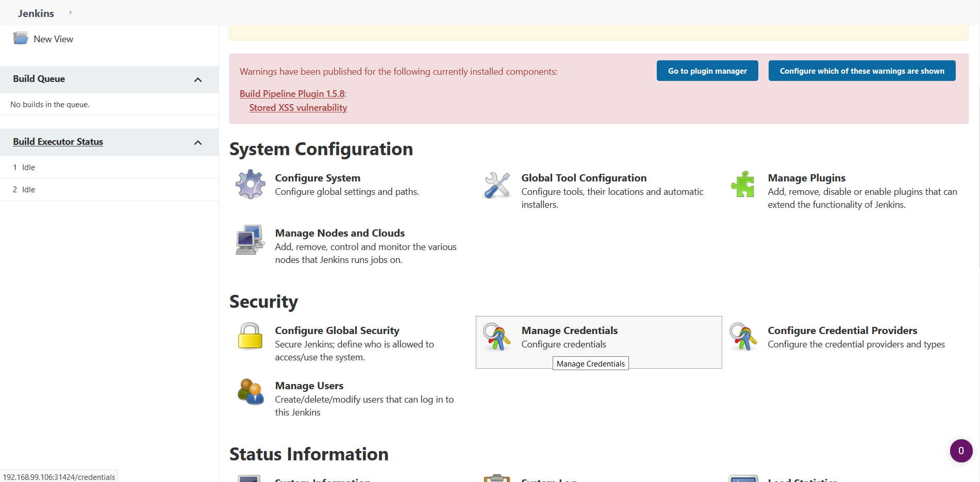Open the Jenkins breadcrumb dropdown arrow
The width and height of the screenshot is (980, 482).
pos(71,12)
